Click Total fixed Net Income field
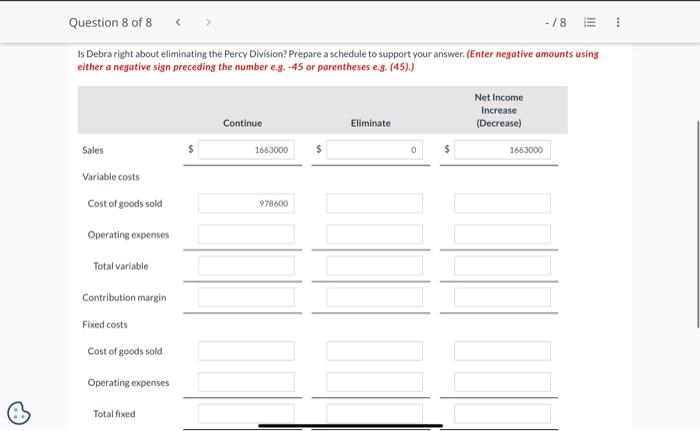Screen dimensions: 700x431 pyautogui.click(x=503, y=414)
